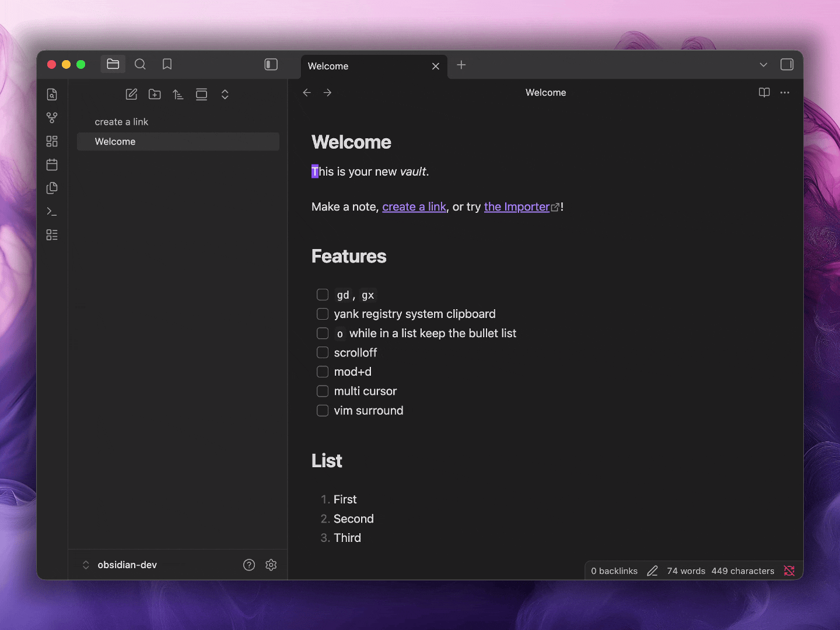Switch to the Welcome tab

point(374,66)
